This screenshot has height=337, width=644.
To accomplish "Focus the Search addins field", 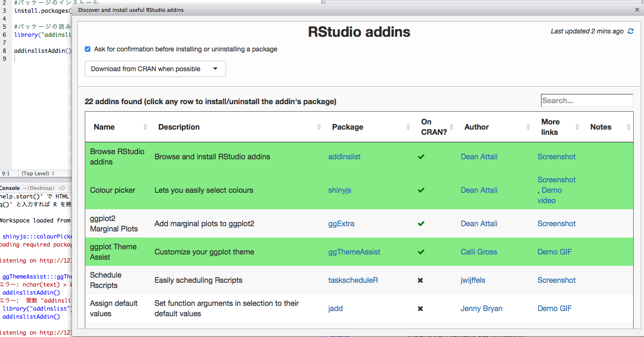I will [587, 100].
